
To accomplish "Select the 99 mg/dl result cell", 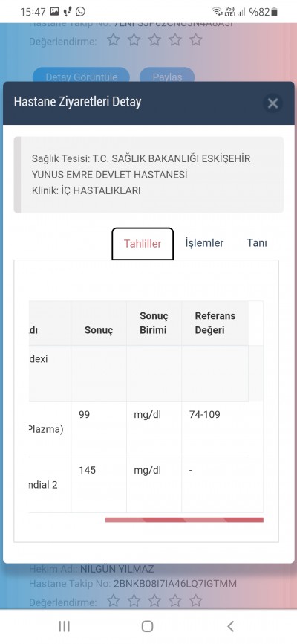I will pos(99,429).
